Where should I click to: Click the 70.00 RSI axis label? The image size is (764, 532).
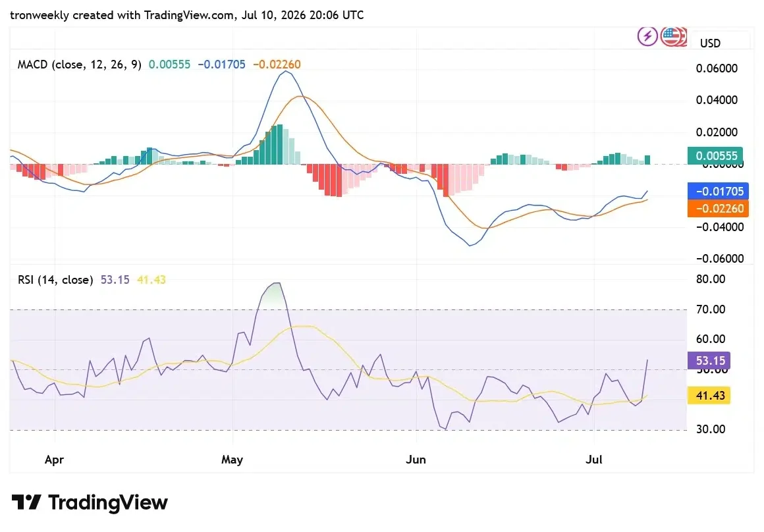coord(711,309)
